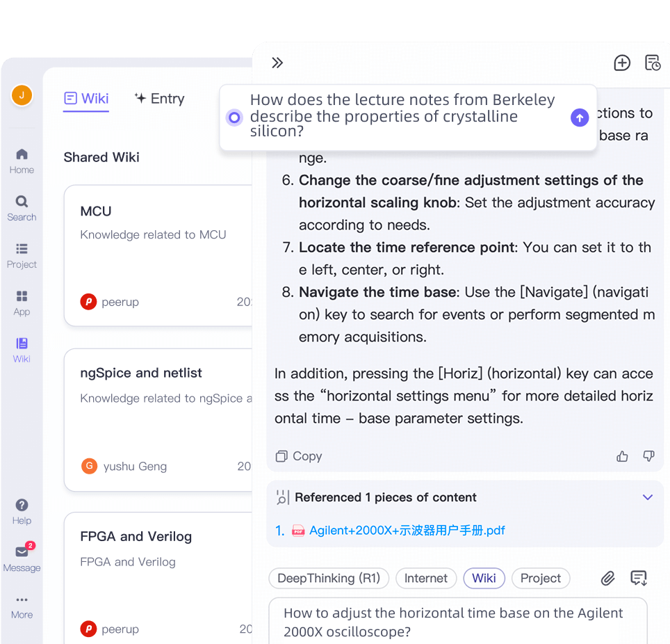This screenshot has height=644, width=670.
Task: Open the MCU wiki card
Action: [158, 256]
